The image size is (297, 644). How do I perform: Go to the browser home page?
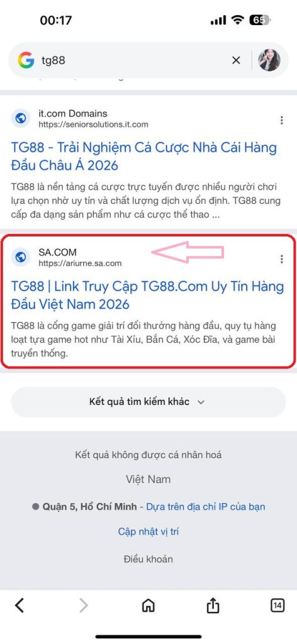148,605
